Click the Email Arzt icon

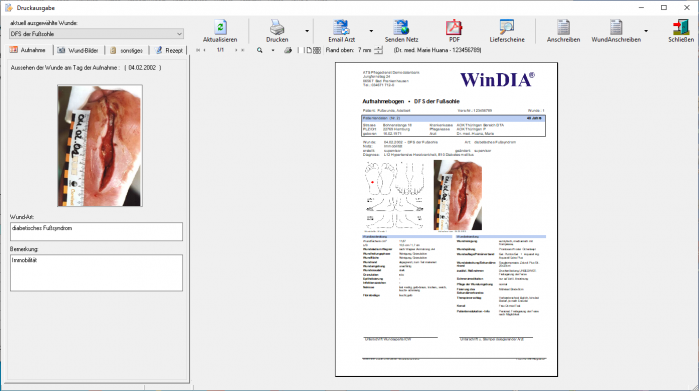pos(341,27)
